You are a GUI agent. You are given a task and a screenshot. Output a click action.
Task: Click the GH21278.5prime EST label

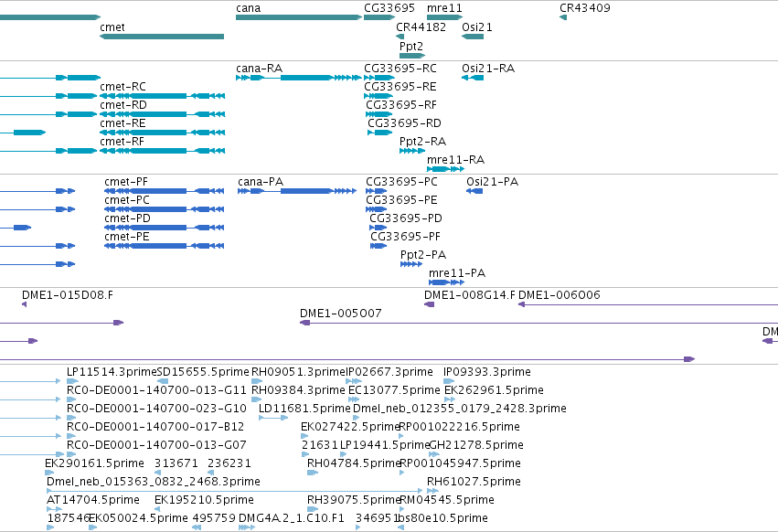(x=476, y=446)
